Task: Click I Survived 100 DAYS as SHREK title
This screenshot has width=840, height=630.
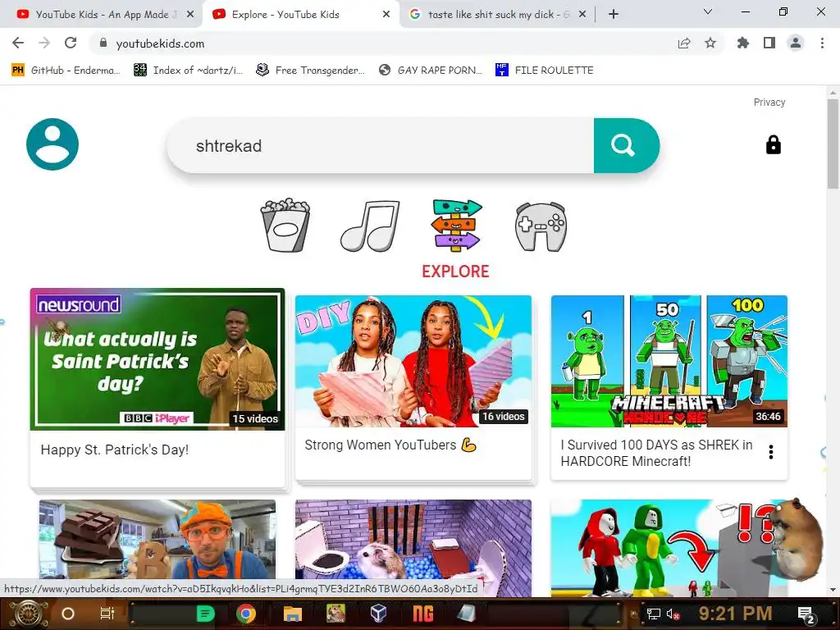Action: click(x=657, y=453)
